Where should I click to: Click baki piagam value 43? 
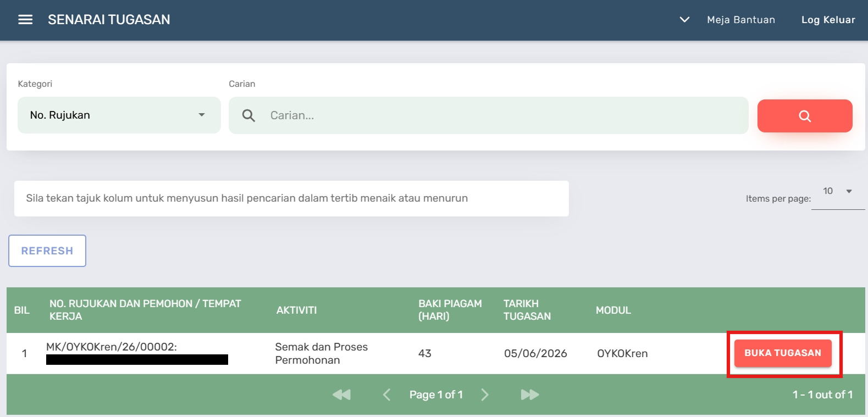424,353
